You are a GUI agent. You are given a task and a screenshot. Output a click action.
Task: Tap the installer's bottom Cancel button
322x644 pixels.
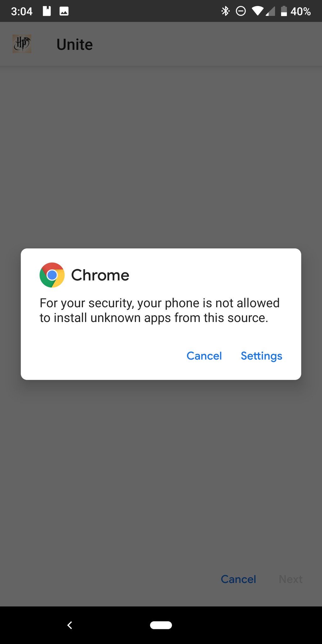[x=238, y=579]
